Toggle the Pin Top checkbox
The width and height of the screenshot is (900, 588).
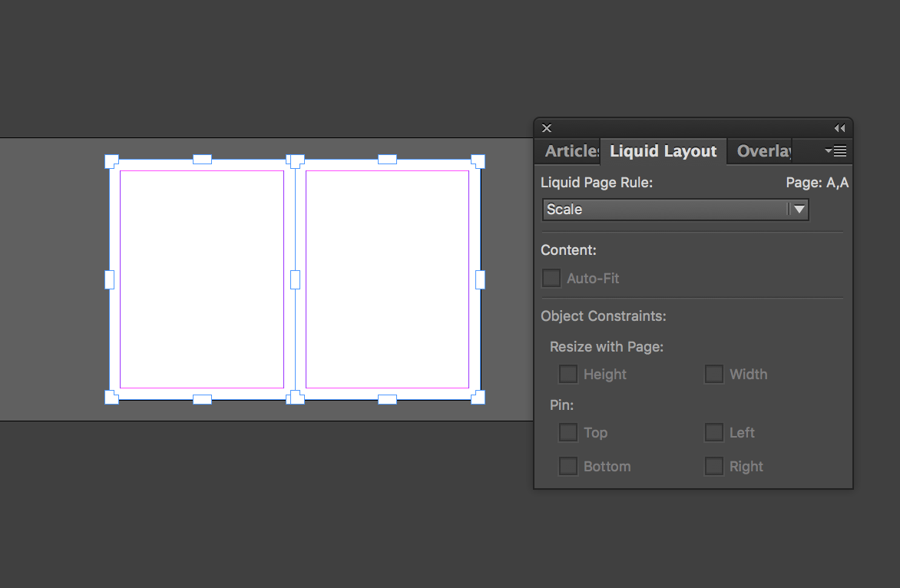point(567,432)
